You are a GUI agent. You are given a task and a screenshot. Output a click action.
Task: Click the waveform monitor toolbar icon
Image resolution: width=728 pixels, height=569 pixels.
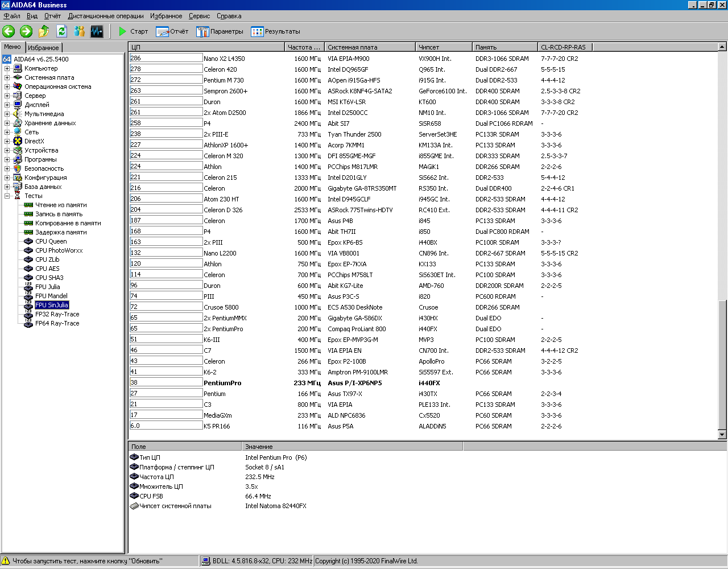click(97, 31)
